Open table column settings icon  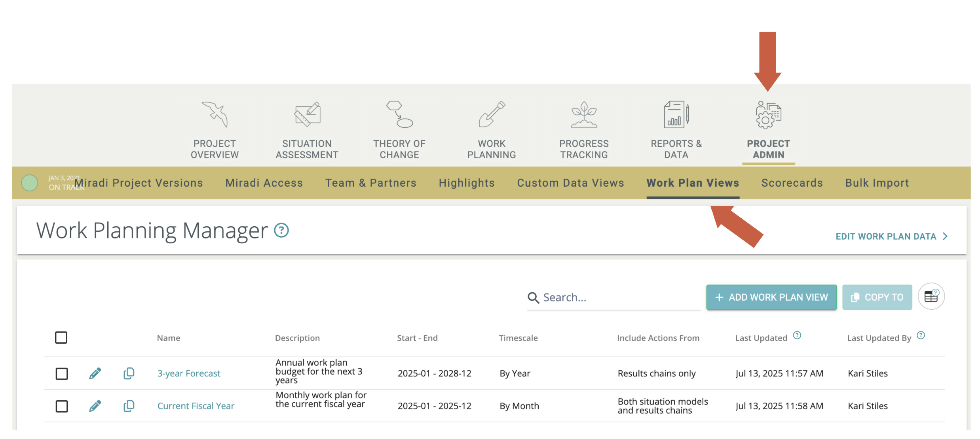pos(931,297)
